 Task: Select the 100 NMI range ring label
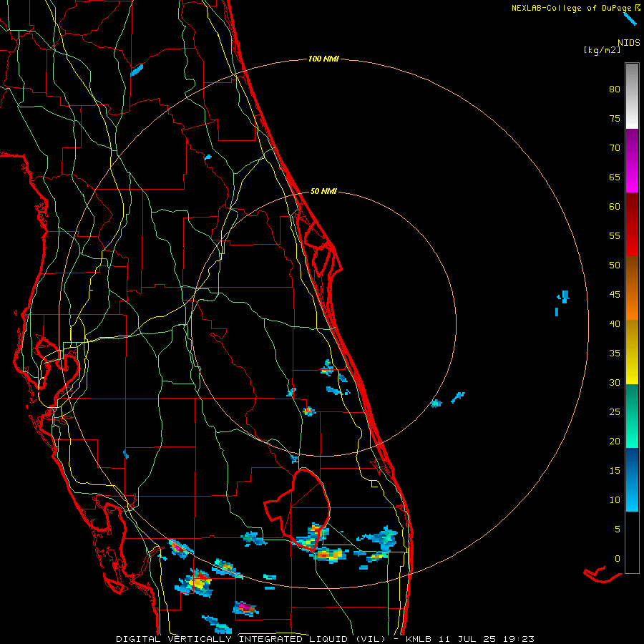click(323, 59)
